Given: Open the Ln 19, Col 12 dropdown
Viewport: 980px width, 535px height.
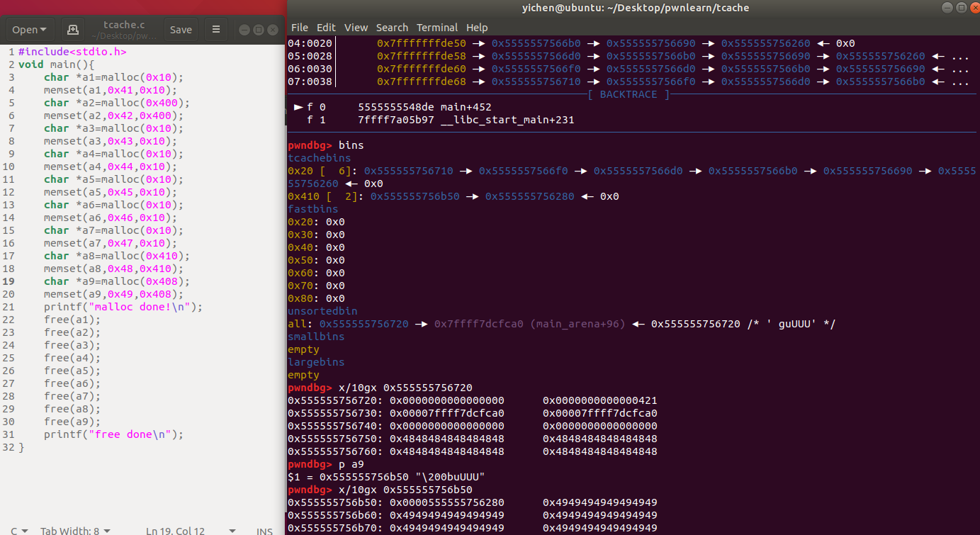Looking at the screenshot, I should click(x=190, y=530).
